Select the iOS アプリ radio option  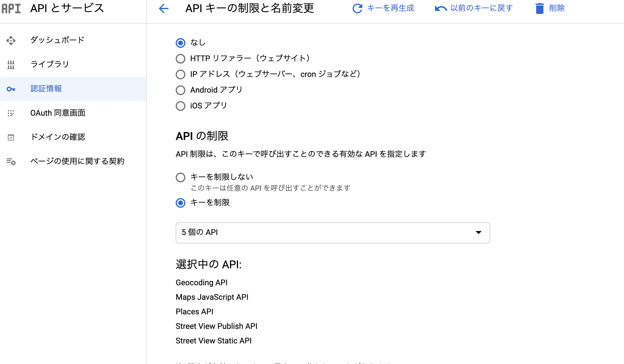pos(181,106)
